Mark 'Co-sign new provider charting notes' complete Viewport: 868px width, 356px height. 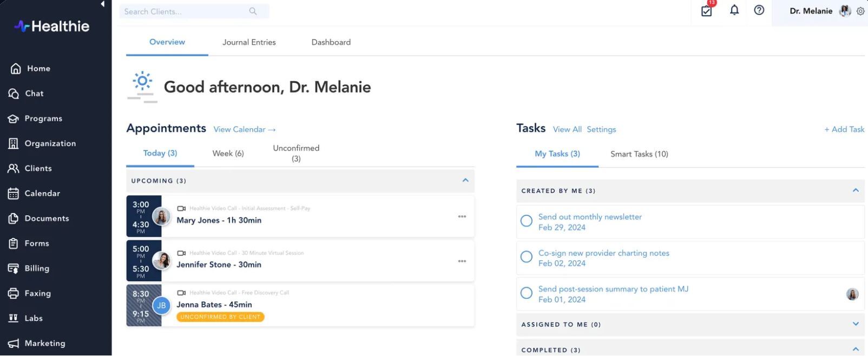coord(527,257)
